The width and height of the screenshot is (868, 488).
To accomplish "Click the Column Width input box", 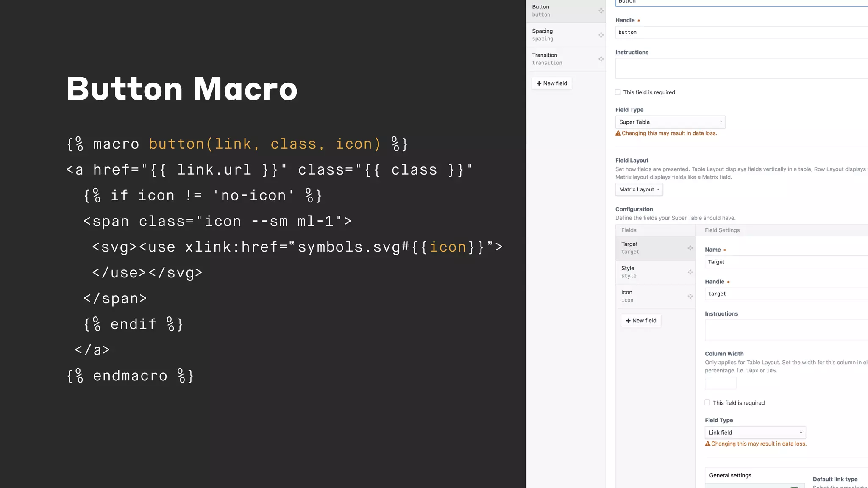I will click(x=720, y=383).
